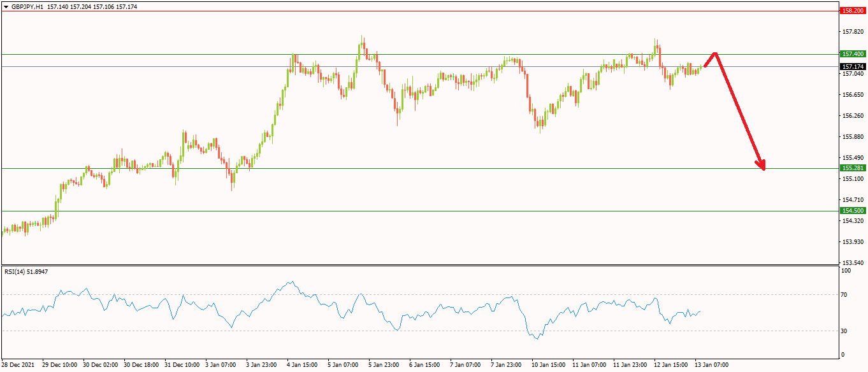Click the RSI scale value 70
Screen dimensions: 868x372
845,295
